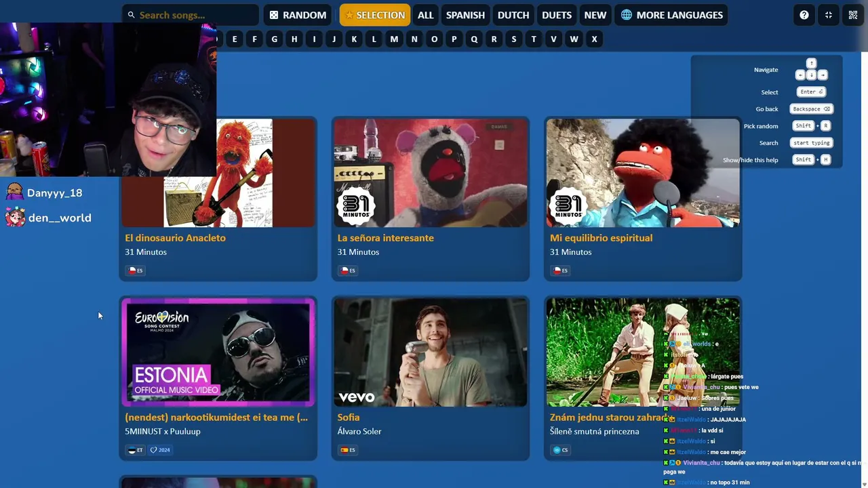The image size is (868, 488).
Task: Click the up arrow key in Navigate help
Action: click(811, 64)
